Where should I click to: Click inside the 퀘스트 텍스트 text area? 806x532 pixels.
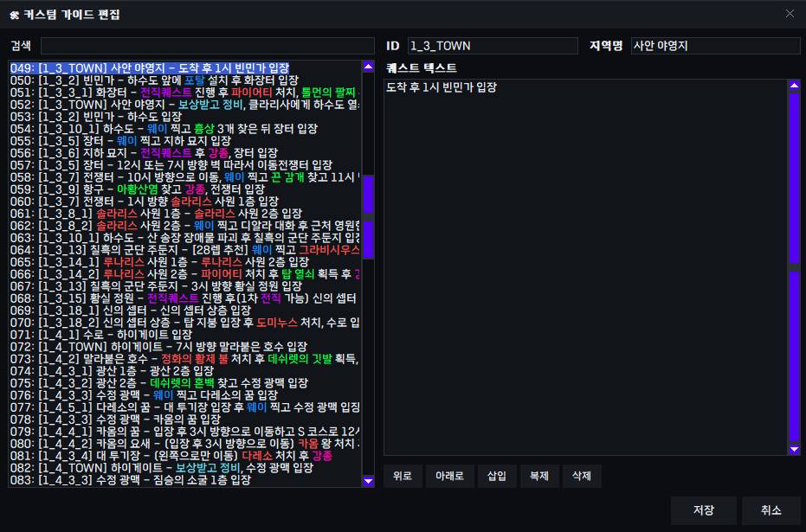[x=584, y=260]
